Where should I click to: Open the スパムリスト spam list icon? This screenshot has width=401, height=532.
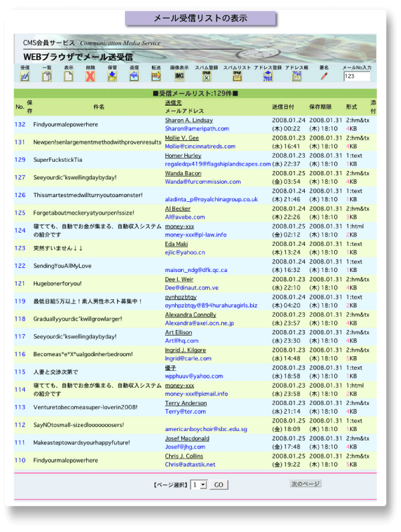coord(237,76)
